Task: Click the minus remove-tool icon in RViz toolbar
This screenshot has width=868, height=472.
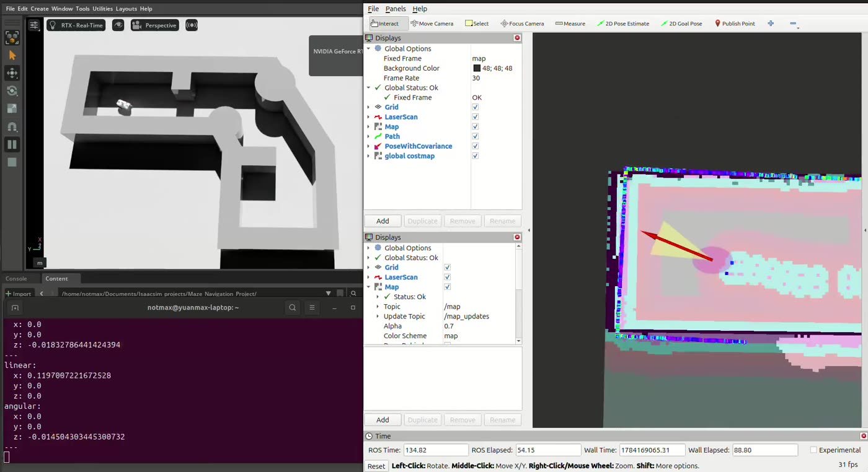Action: [793, 24]
